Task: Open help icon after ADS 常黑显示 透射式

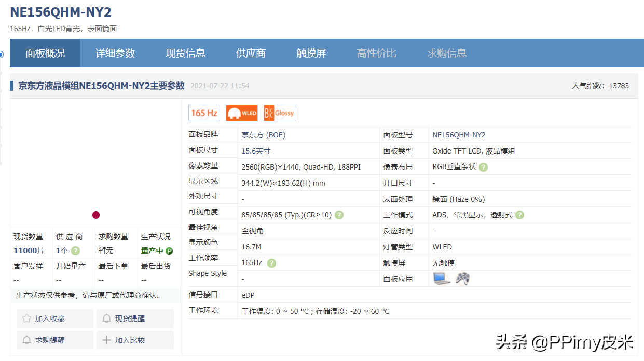Action: coord(519,215)
